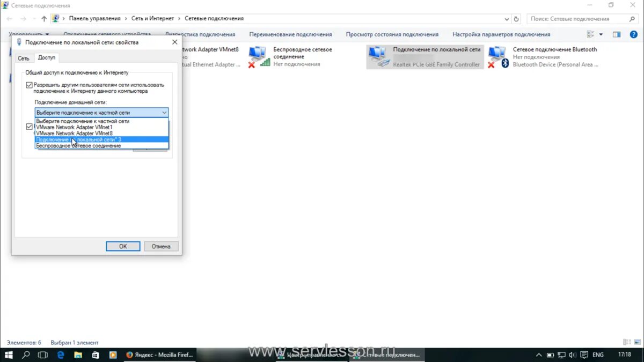Open the Windows Start menu
Screen dimensions: 644x362
(9, 354)
